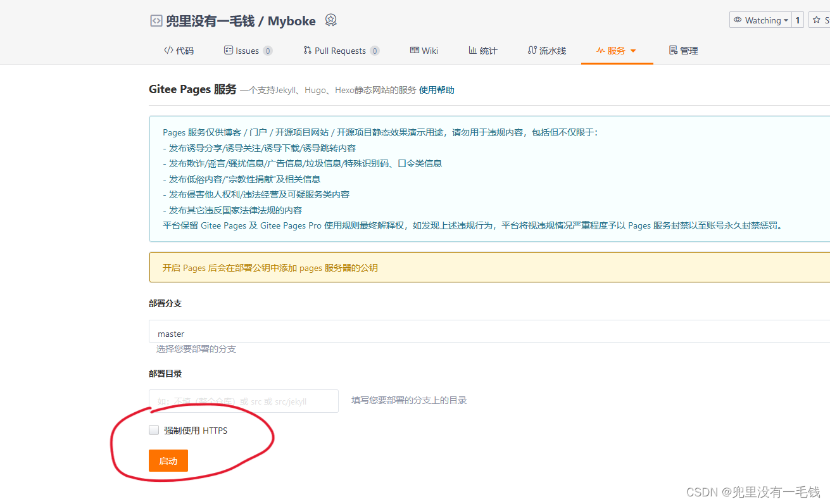The height and width of the screenshot is (504, 830).
Task: Open the 统计 tab
Action: 483,51
